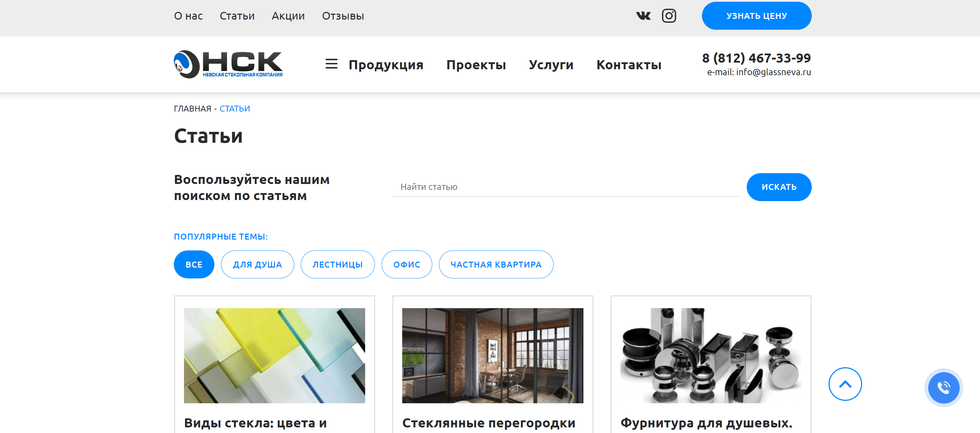The width and height of the screenshot is (980, 433).
Task: Go to the Контакты page
Action: [629, 65]
